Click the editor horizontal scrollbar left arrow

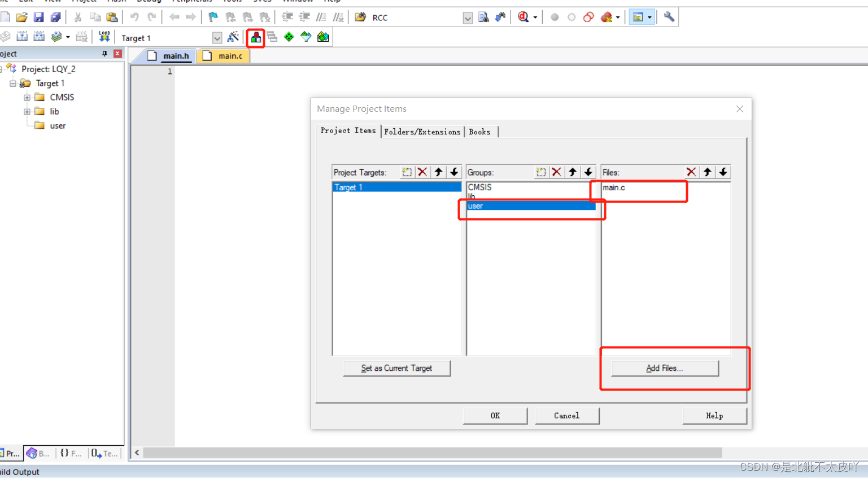[x=137, y=453]
